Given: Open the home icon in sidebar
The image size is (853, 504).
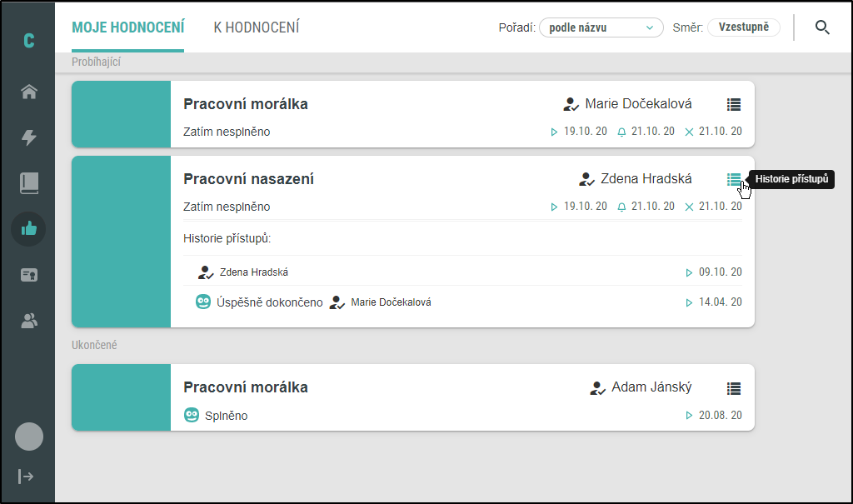Looking at the screenshot, I should (29, 92).
